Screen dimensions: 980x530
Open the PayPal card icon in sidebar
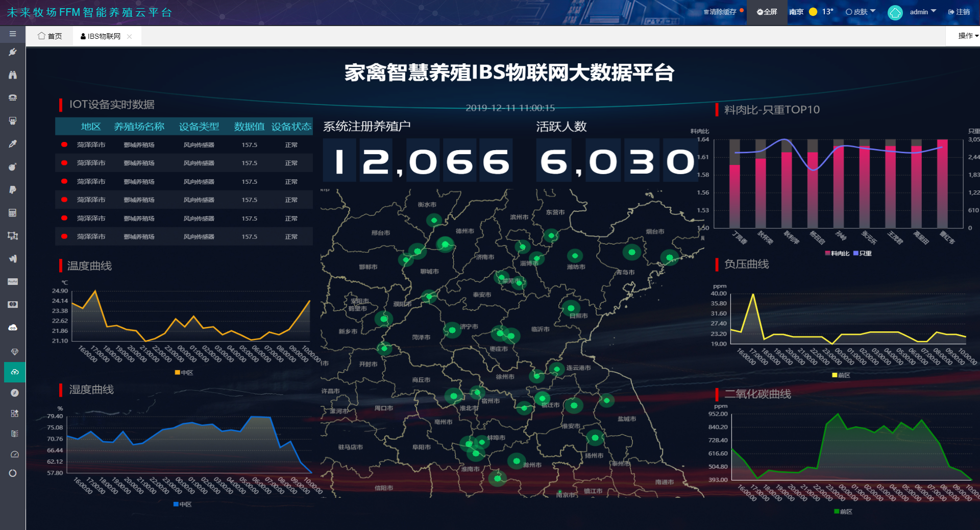(13, 281)
